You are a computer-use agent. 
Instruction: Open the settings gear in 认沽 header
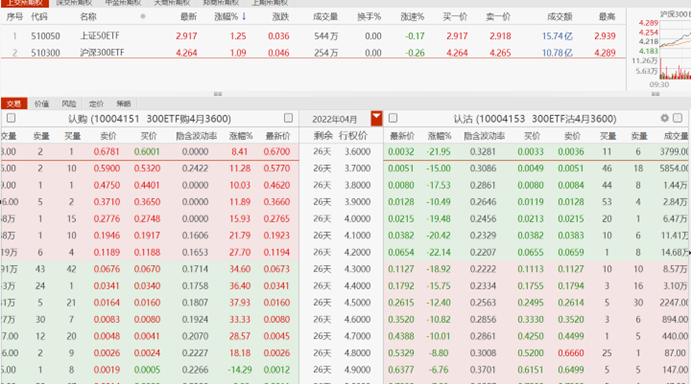point(665,118)
